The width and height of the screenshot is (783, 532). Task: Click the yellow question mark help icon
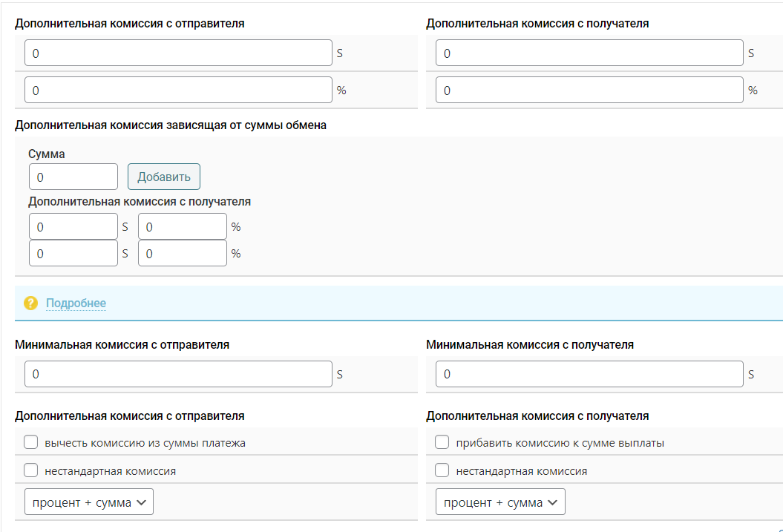(x=30, y=303)
